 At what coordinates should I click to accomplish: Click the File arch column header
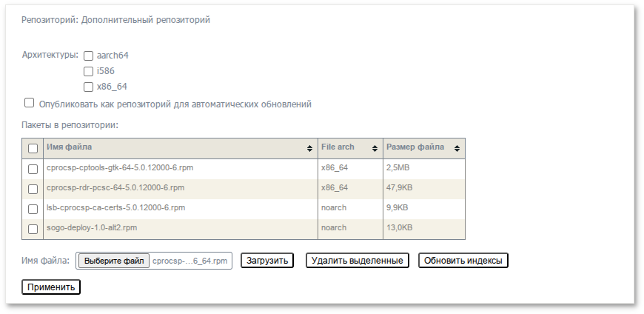(x=338, y=147)
